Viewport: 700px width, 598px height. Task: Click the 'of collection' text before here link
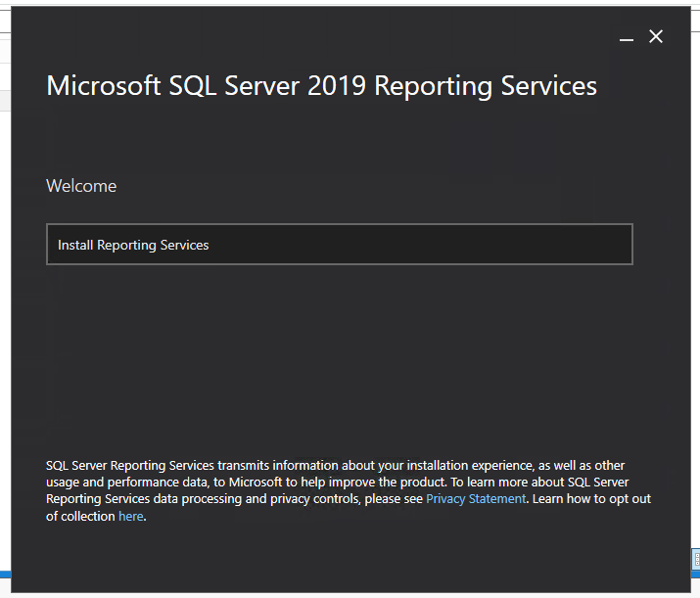80,517
